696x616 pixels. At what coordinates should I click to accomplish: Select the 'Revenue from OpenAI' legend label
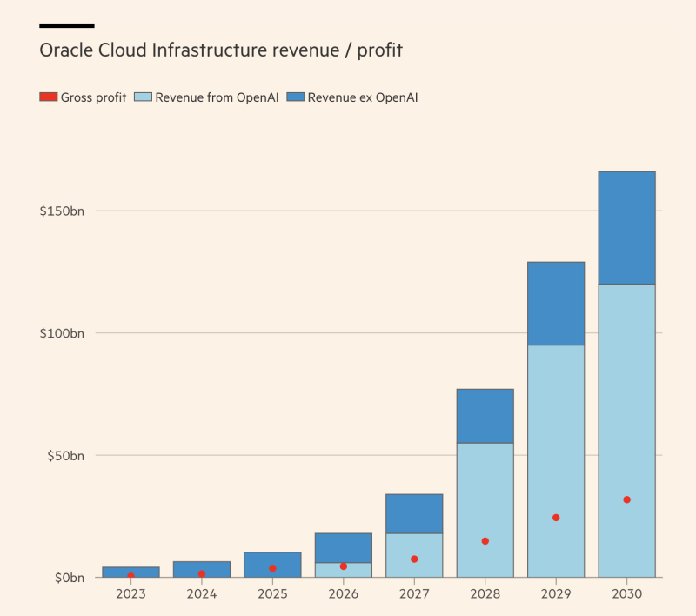217,97
